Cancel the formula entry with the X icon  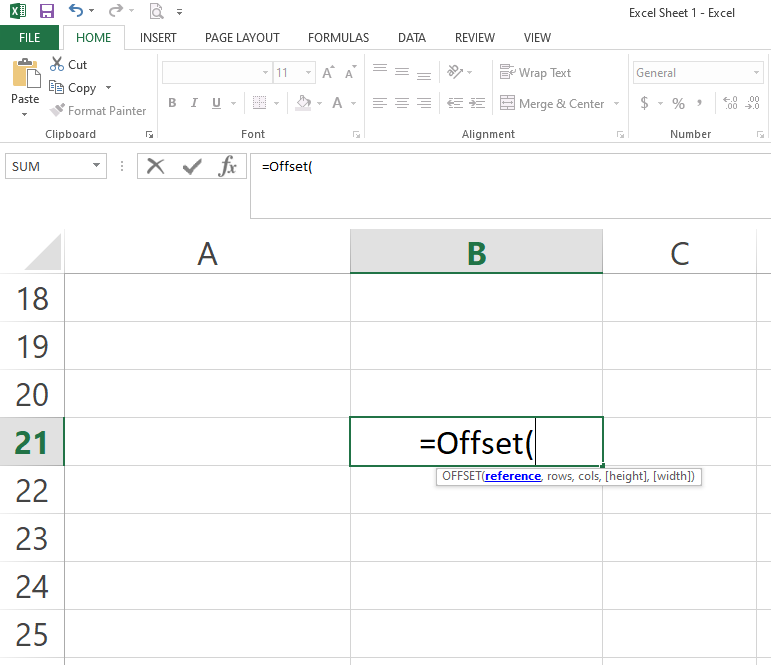(155, 166)
